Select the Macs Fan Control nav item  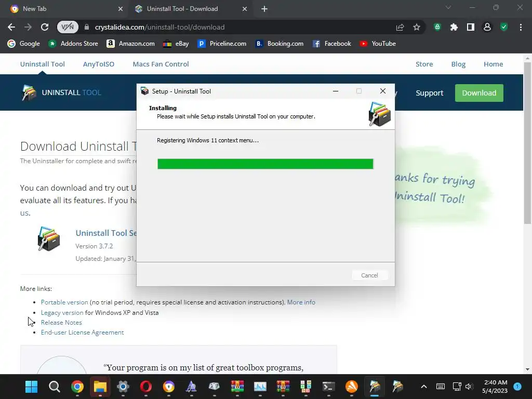click(161, 64)
